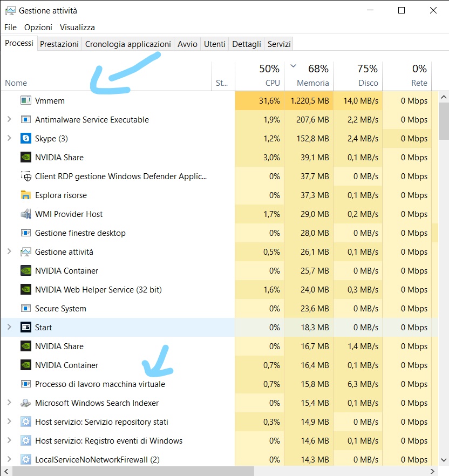The image size is (449, 476).
Task: Click the Esplora risorse folder icon
Action: point(26,195)
